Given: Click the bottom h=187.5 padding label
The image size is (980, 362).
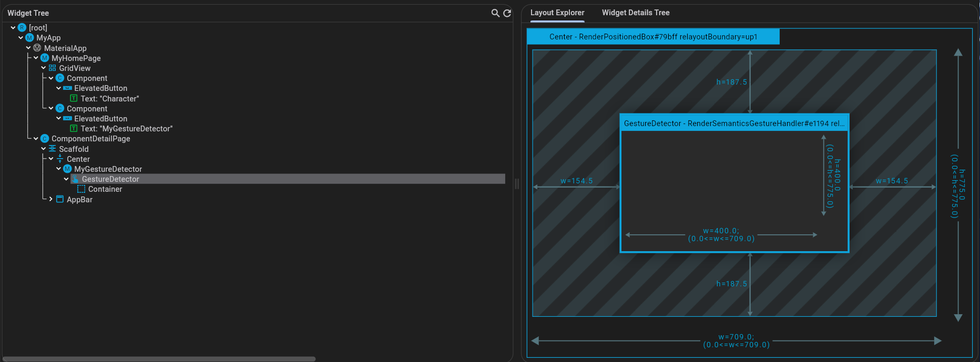Looking at the screenshot, I should click(x=731, y=284).
